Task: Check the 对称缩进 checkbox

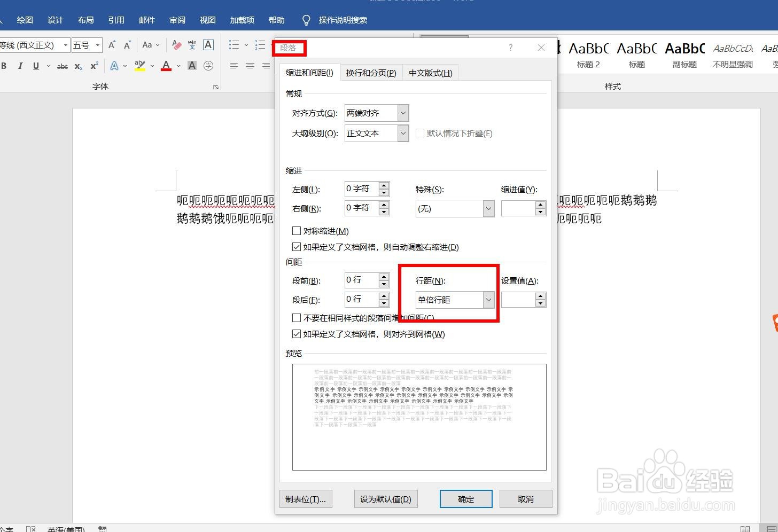Action: coord(297,231)
